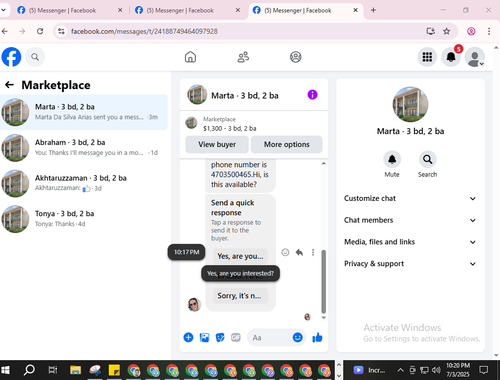Open Windows notification center
Screen dimensions: 500x380
[x=484, y=370]
